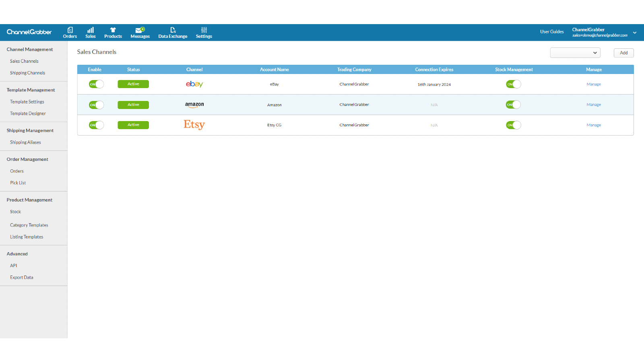Open the Products t-shirt icon
Image resolution: width=644 pixels, height=362 pixels.
[x=113, y=30]
